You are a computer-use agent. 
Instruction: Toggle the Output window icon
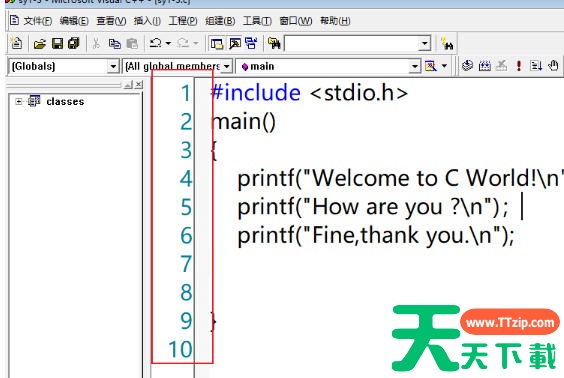[x=235, y=44]
